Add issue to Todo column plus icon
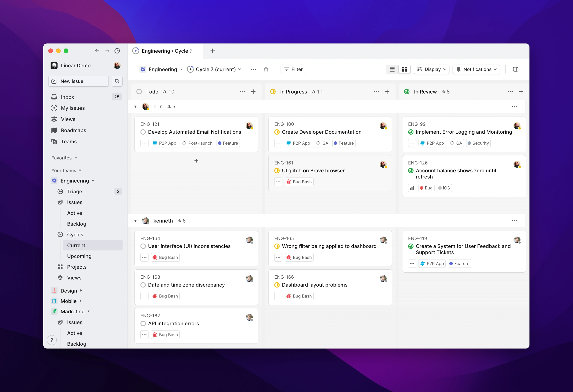Screen dimensions: 573x392 pyautogui.click(x=253, y=92)
